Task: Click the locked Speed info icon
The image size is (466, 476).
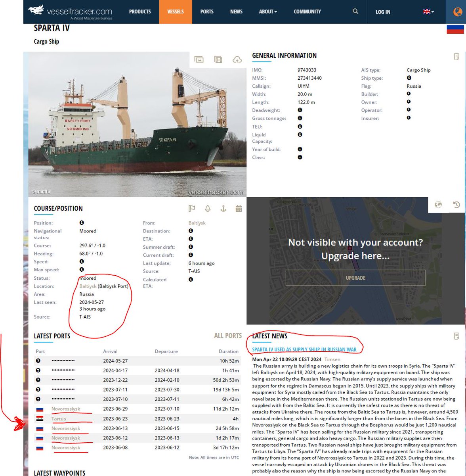Action: pos(82,261)
